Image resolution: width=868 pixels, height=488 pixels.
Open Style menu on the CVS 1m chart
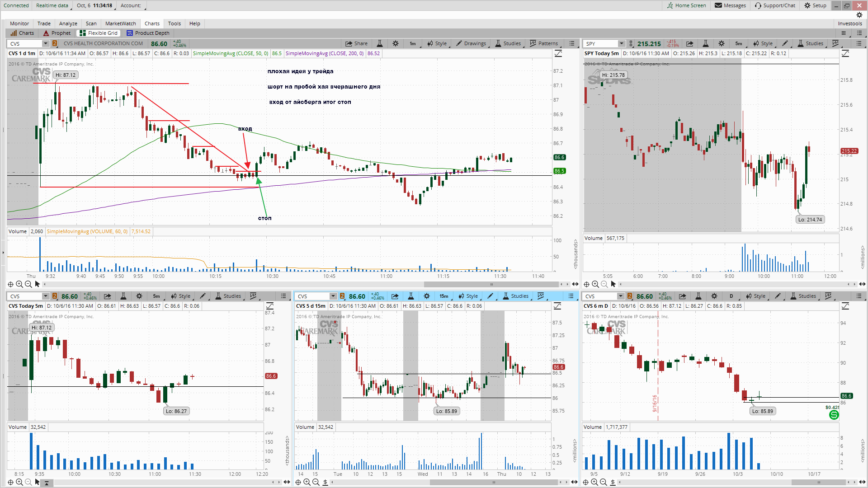coord(437,43)
